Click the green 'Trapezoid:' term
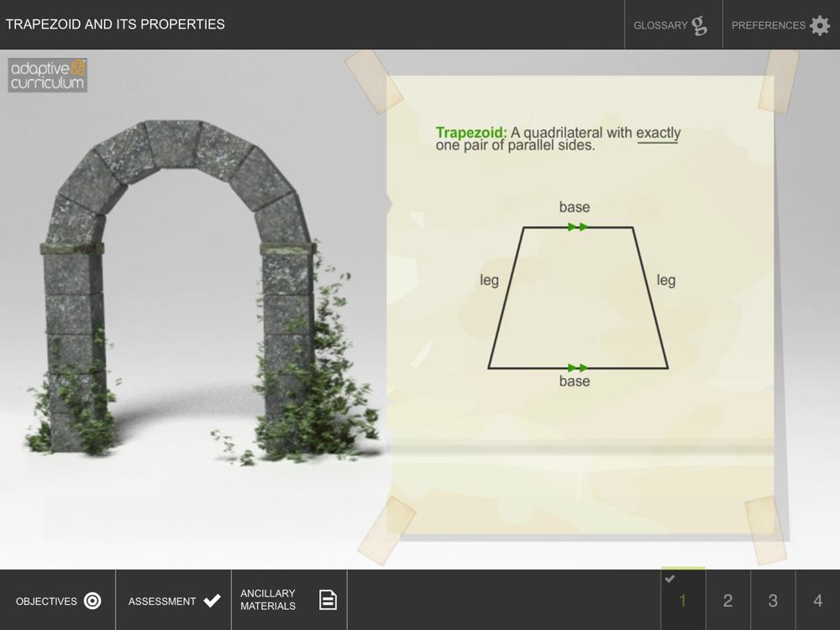This screenshot has height=630, width=840. (471, 133)
